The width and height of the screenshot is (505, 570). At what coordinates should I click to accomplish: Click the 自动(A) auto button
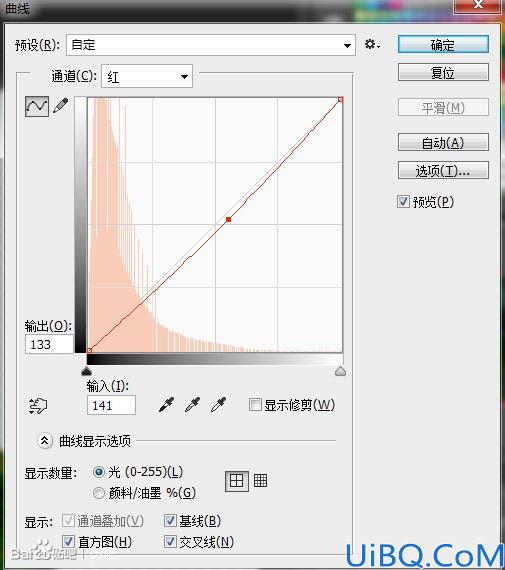pyautogui.click(x=443, y=142)
